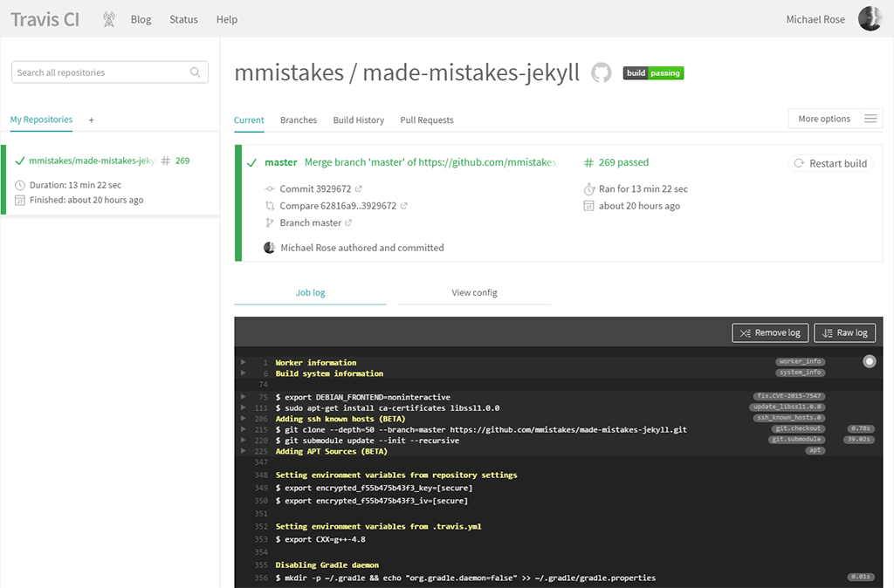Click the antenna broadcast icon in the top bar
894x588 pixels.
click(x=108, y=18)
